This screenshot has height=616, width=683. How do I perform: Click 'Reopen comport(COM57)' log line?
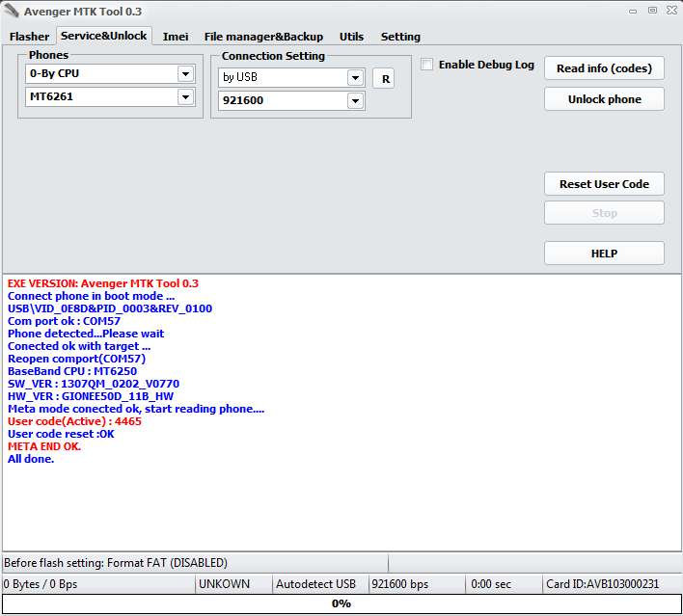pyautogui.click(x=76, y=359)
